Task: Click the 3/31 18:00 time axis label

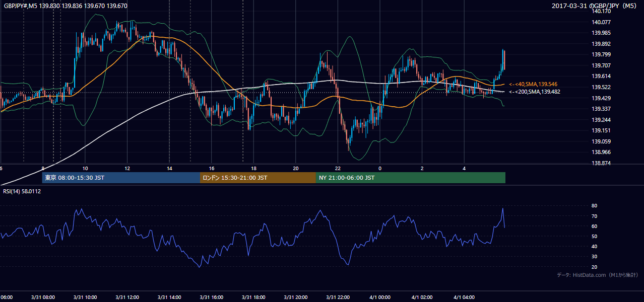Action: click(253, 297)
